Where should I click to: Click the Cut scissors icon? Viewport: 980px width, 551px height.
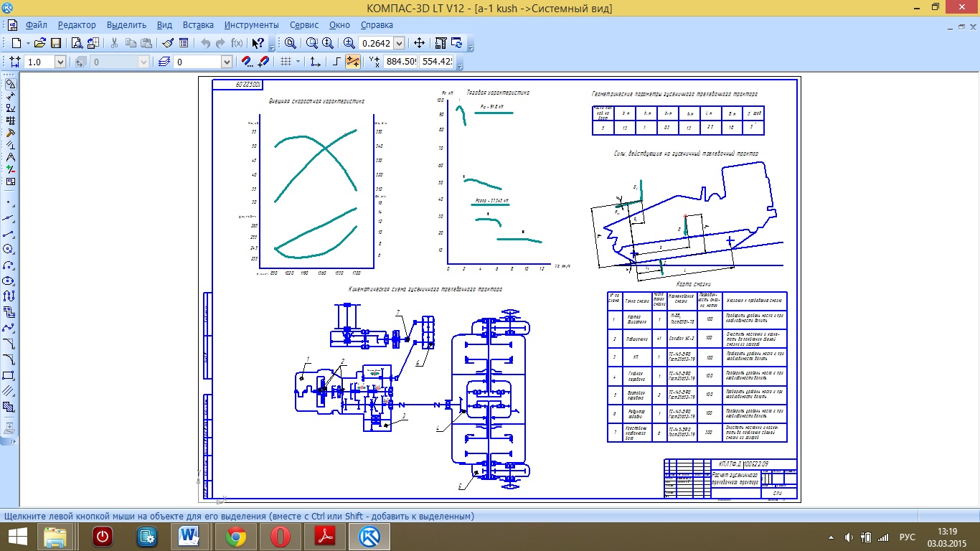(x=114, y=43)
